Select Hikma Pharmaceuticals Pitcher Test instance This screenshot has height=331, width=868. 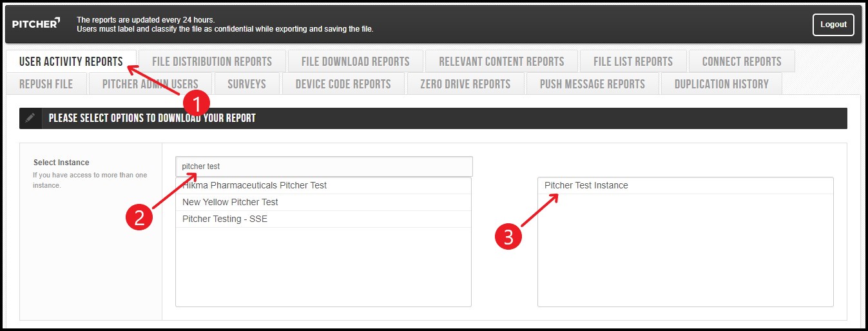point(255,185)
